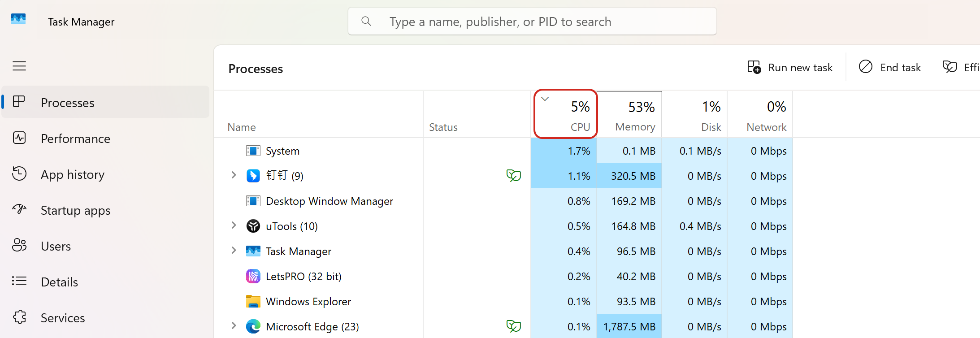Screen dimensions: 980x338
Task: Expand the 钉钉 process group
Action: pos(234,175)
